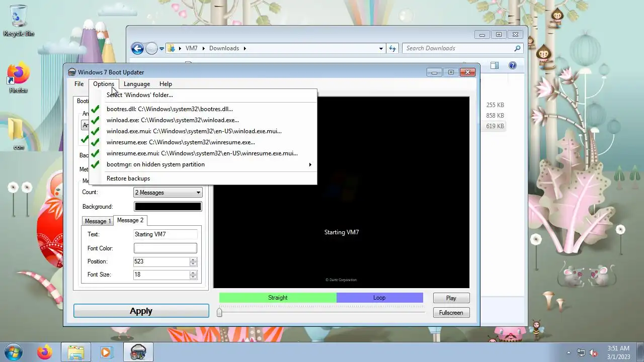644x362 pixels.
Task: Open the File menu
Action: point(79,84)
